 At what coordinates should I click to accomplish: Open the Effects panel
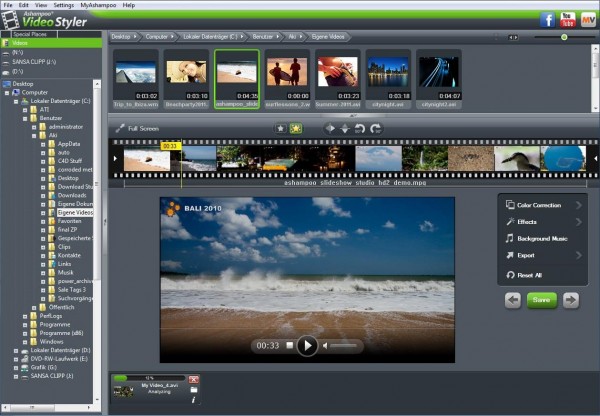(x=543, y=222)
